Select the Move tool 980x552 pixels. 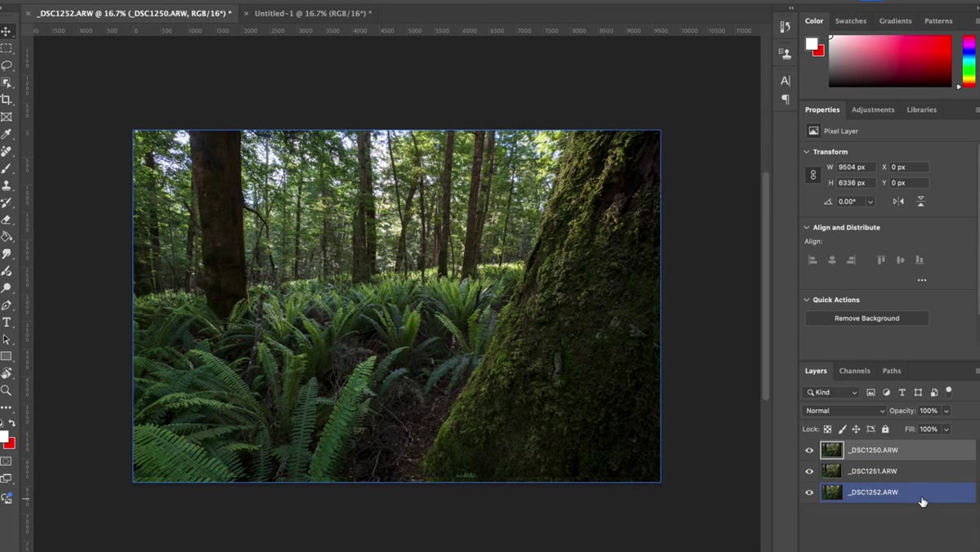6,31
